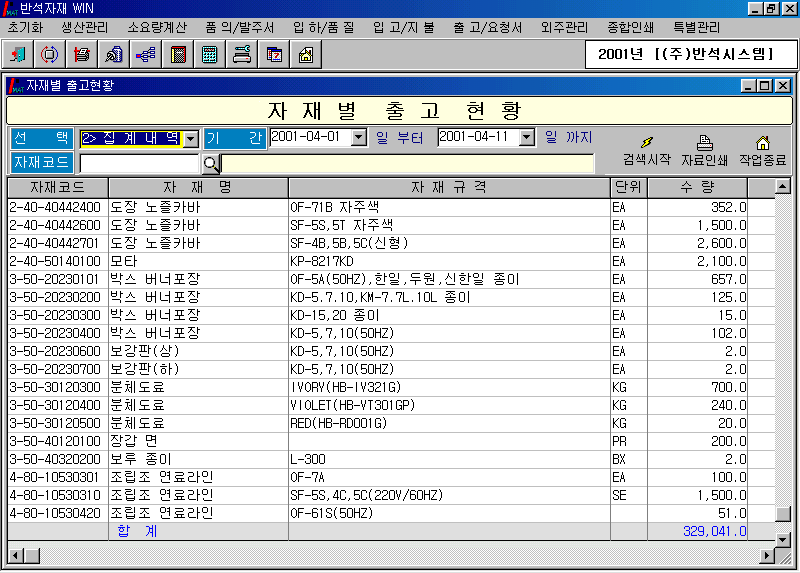Click the house toolbar icon
Image resolution: width=800 pixels, height=573 pixels.
coord(305,55)
